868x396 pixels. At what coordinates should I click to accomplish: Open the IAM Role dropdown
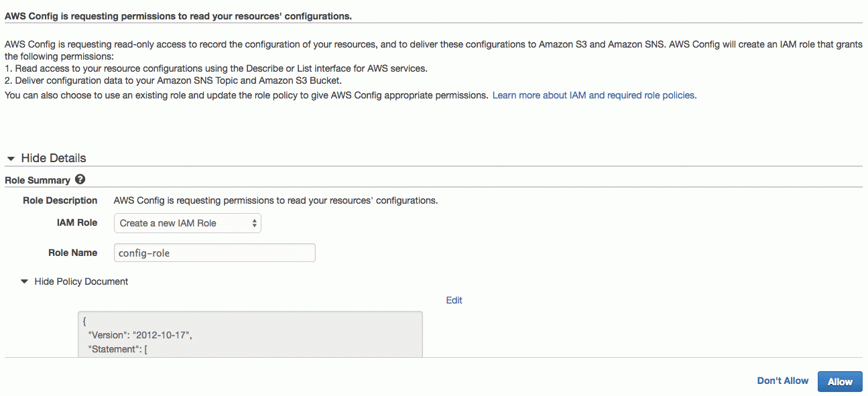tap(187, 223)
